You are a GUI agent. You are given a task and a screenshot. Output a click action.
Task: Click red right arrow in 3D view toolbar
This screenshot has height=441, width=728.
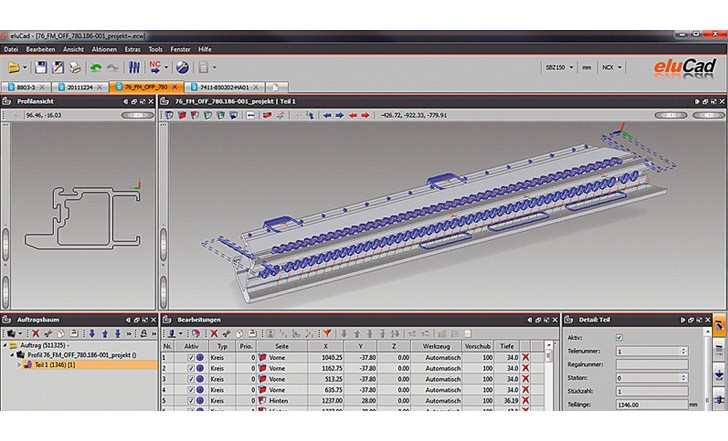point(365,115)
